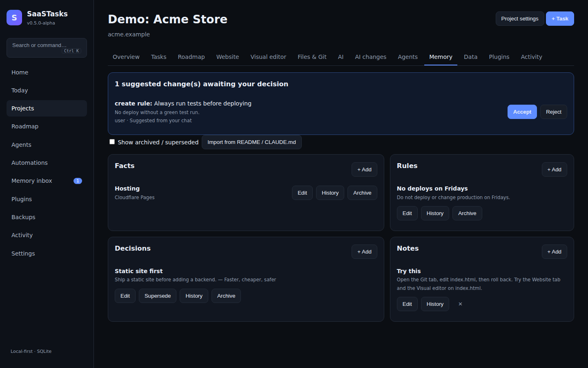Delete the 'Try this' note with the × icon
The height and width of the screenshot is (368, 588).
coord(460,304)
